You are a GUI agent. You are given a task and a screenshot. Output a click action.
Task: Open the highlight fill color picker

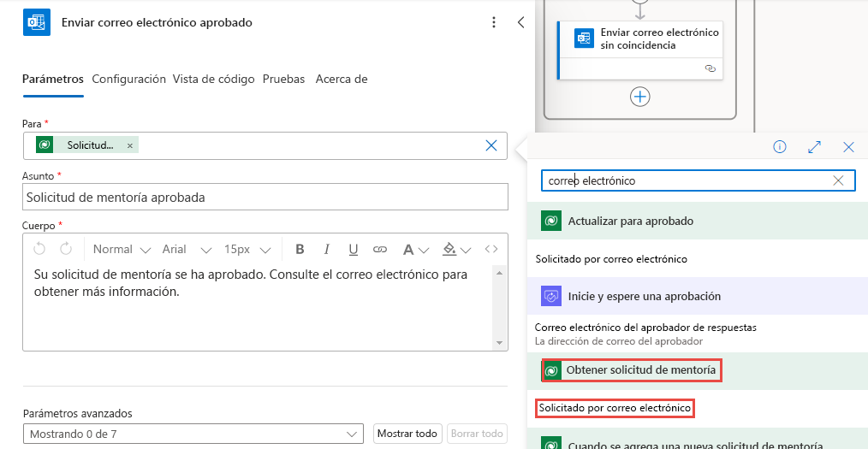(457, 250)
